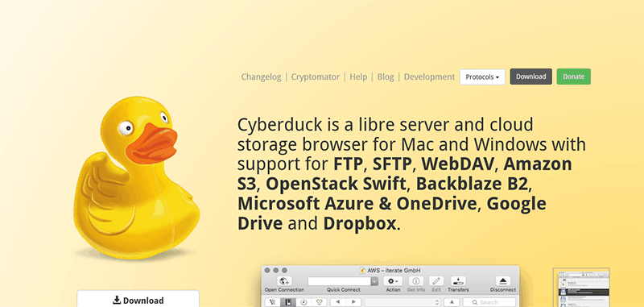644x307 pixels.
Task: Click the small duck icon in window title
Action: [x=363, y=271]
